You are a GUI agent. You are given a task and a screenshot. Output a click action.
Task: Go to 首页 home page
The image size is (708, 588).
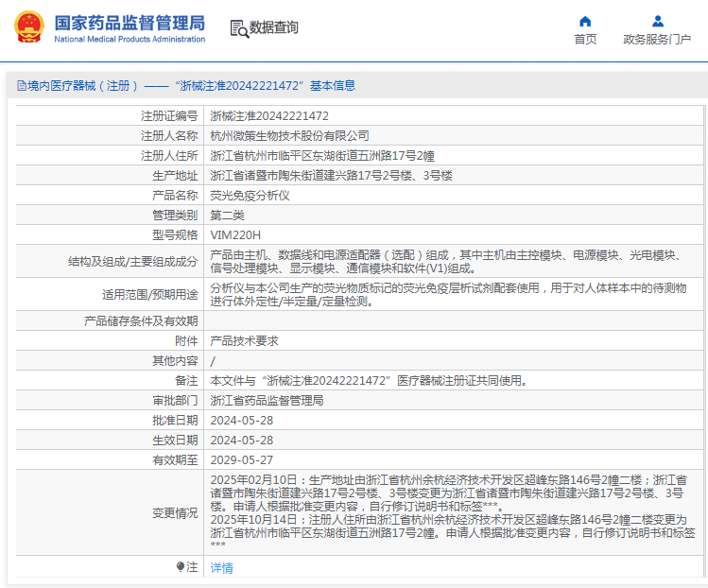[x=585, y=40]
